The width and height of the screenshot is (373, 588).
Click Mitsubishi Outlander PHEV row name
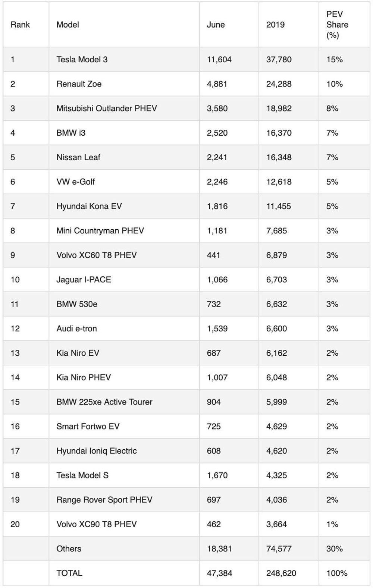(107, 109)
